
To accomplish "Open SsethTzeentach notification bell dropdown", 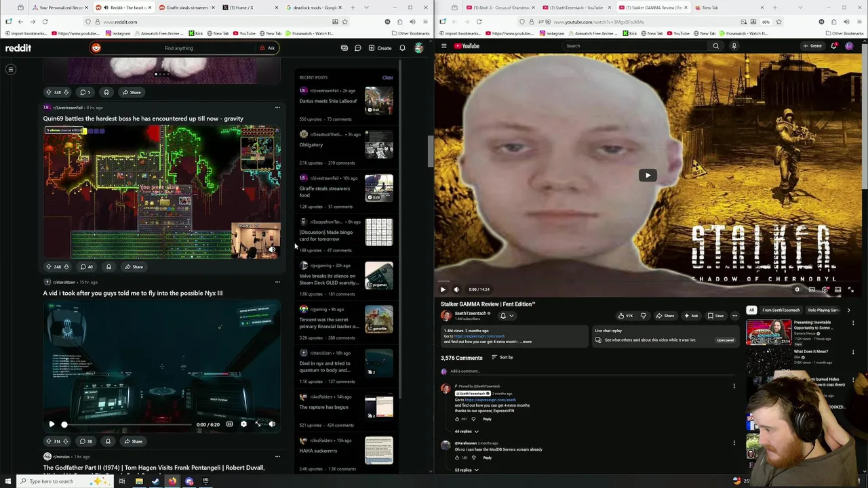I will (x=506, y=316).
